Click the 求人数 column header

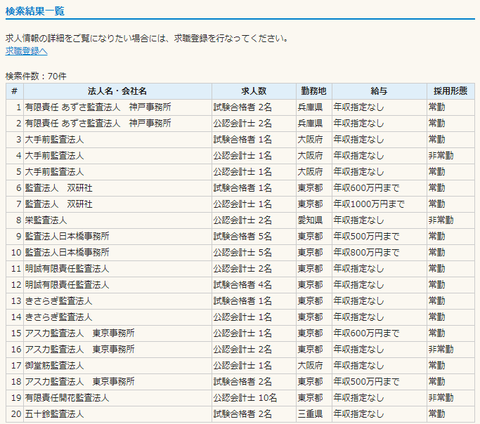point(254,91)
